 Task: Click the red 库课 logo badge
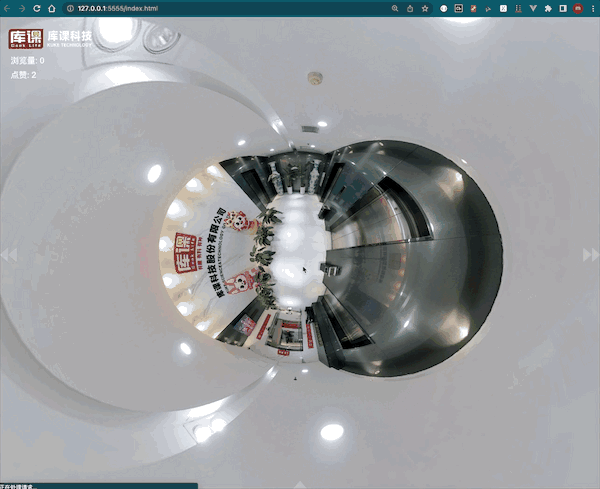pyautogui.click(x=26, y=39)
